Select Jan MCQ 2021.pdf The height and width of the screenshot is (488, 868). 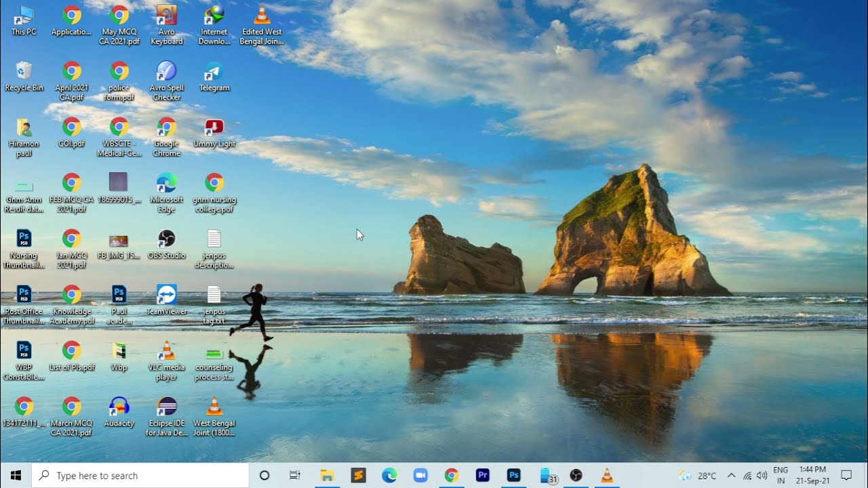pos(72,249)
